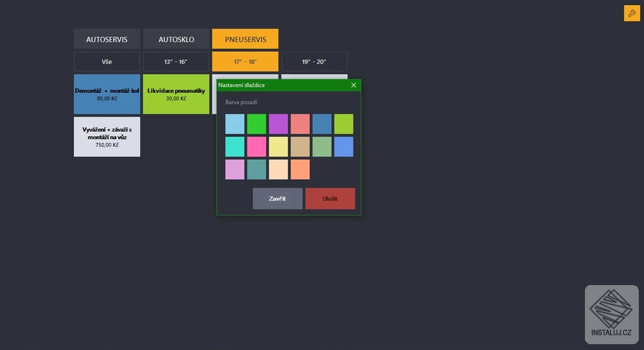644x350 pixels.
Task: Click the Uložit button
Action: click(330, 199)
